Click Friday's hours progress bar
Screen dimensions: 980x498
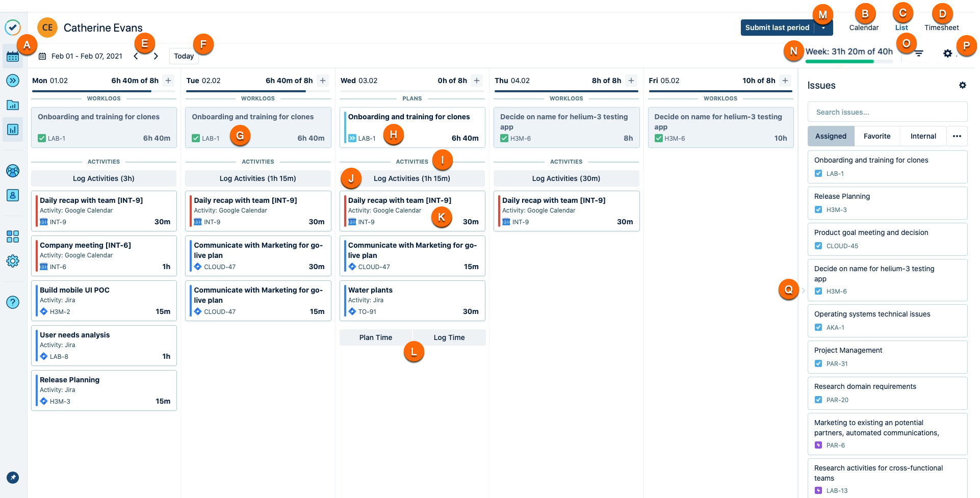click(x=720, y=91)
